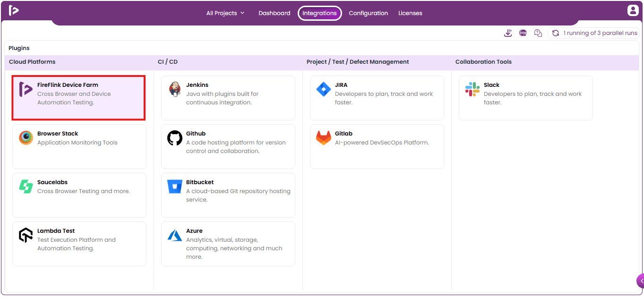The height and width of the screenshot is (297, 644).
Task: Click the Saucelabs logo icon
Action: pyautogui.click(x=26, y=187)
